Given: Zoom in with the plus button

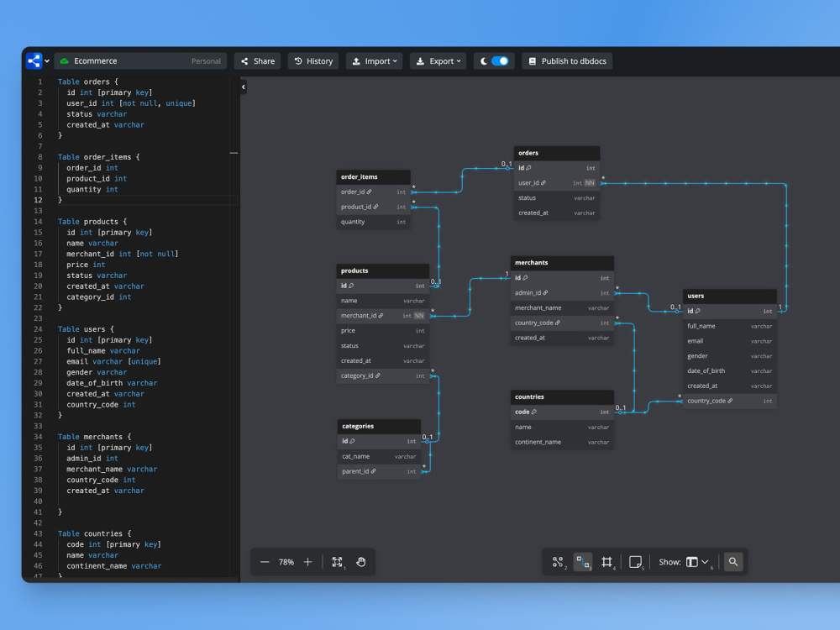Looking at the screenshot, I should click(x=308, y=562).
